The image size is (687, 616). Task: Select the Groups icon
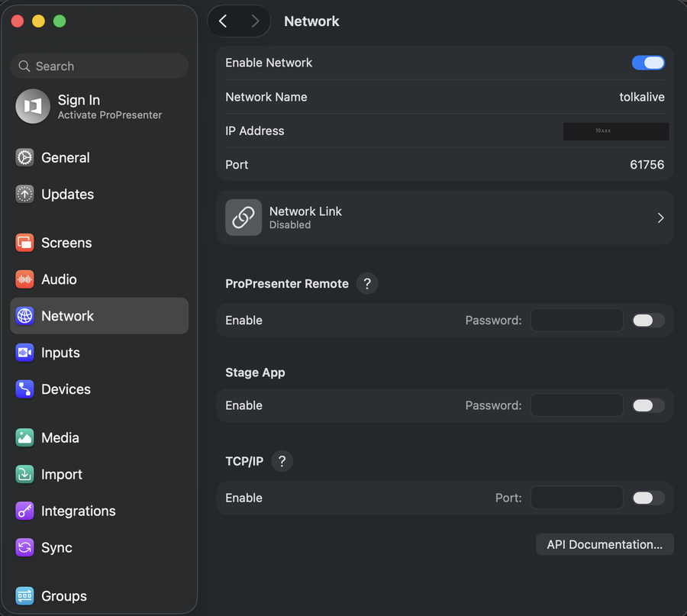(x=24, y=596)
